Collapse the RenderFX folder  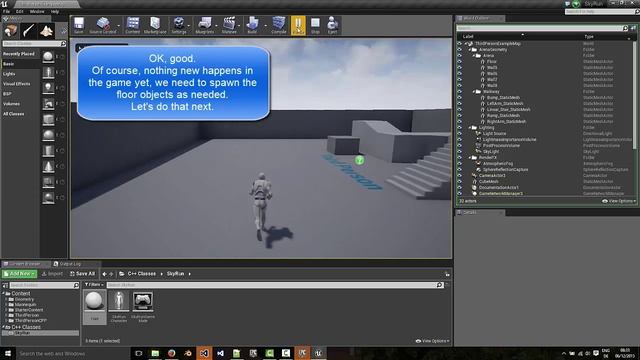(x=470, y=158)
